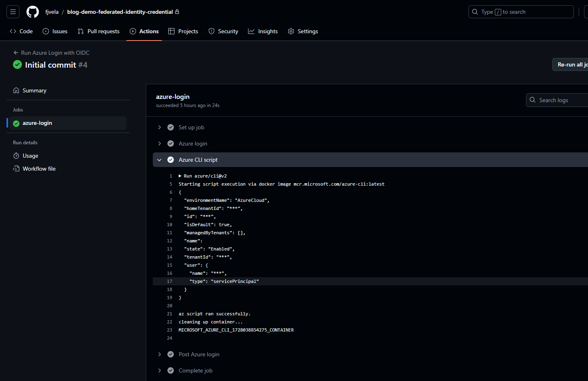Click the Projects table icon
Screen dimensions: 588x381
pyautogui.click(x=171, y=31)
